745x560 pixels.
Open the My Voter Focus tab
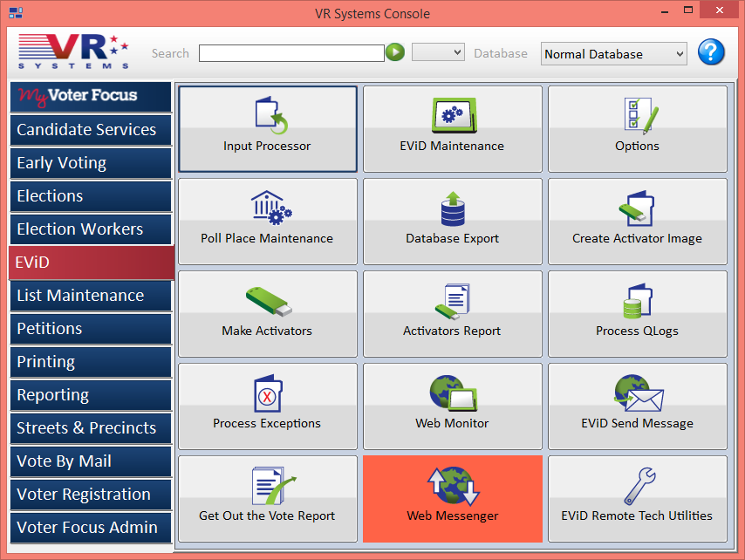pyautogui.click(x=91, y=97)
